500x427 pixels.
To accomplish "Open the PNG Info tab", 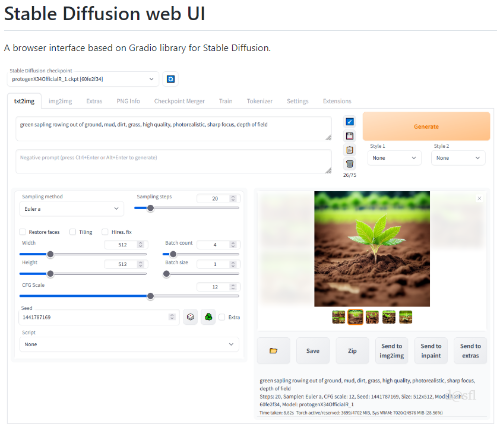I will [x=128, y=101].
